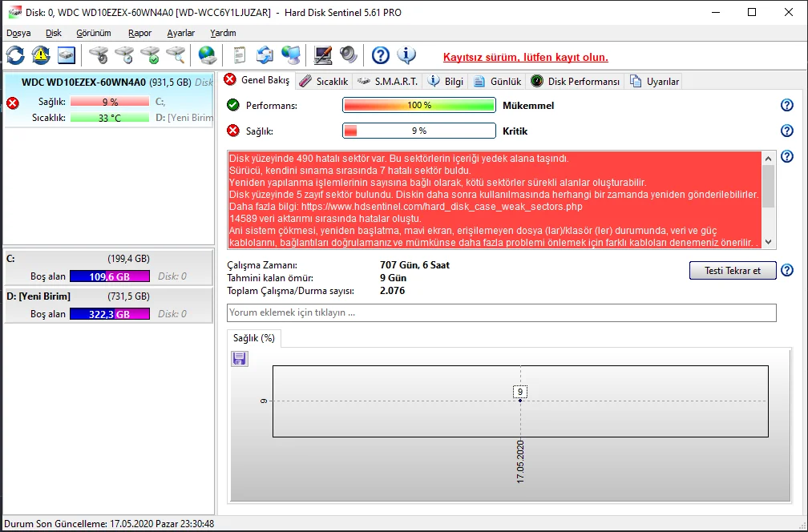Viewport: 808px width, 532px height.
Task: Select the Genel Bakış tab
Action: click(x=257, y=80)
